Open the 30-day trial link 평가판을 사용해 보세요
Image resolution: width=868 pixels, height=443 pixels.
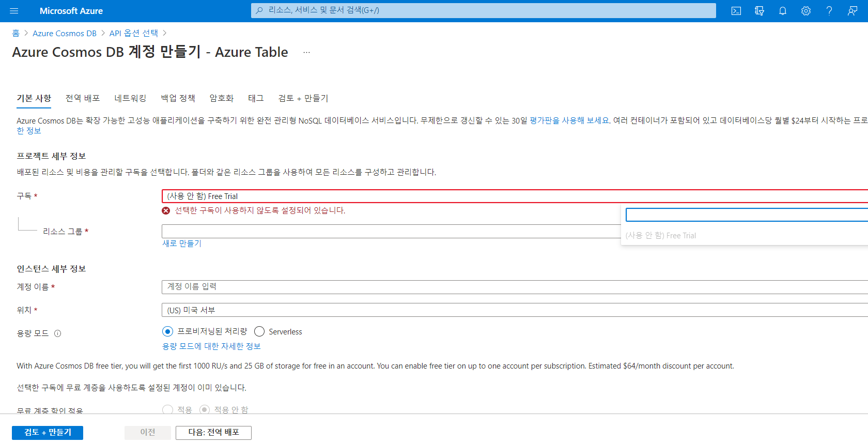tap(569, 120)
